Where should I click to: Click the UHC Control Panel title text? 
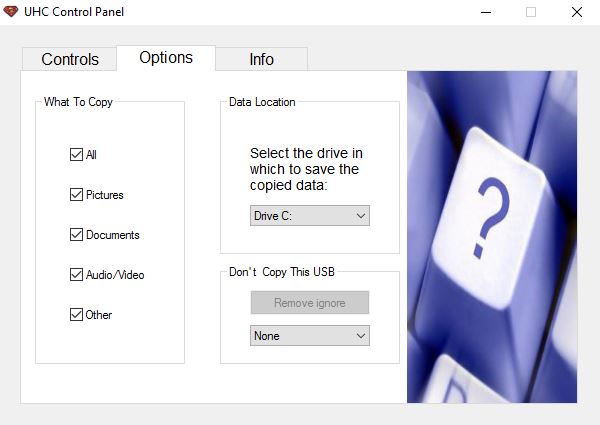click(74, 12)
